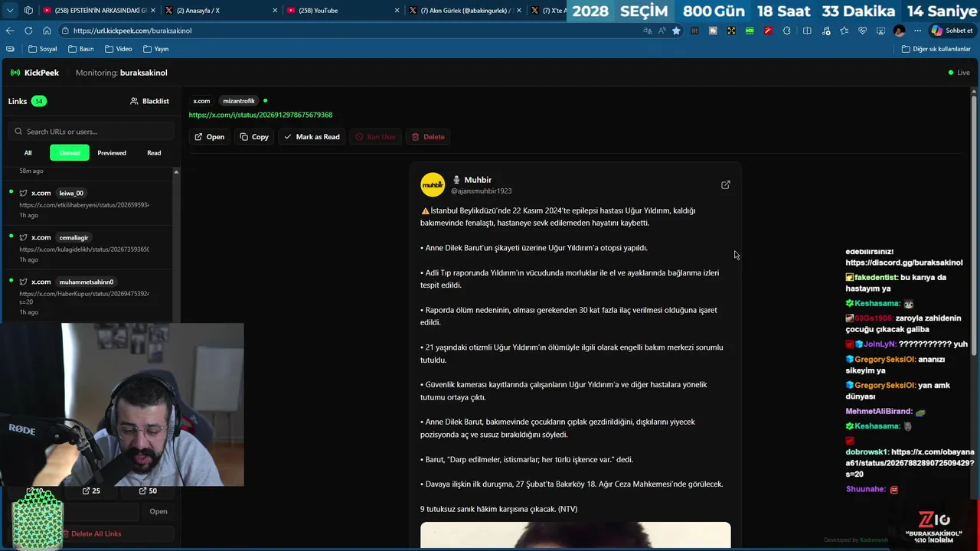Open the Video bookmarks folder
This screenshot has height=551, width=980.
pos(118,49)
